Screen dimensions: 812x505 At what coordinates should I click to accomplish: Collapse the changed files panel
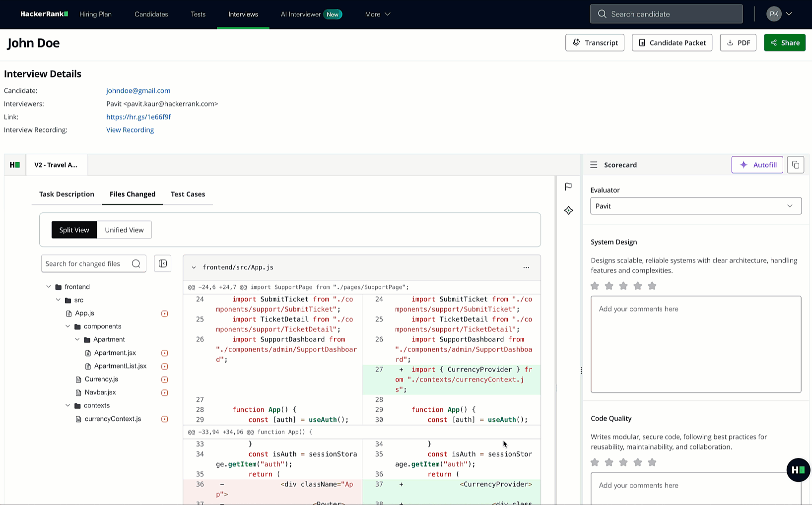162,263
